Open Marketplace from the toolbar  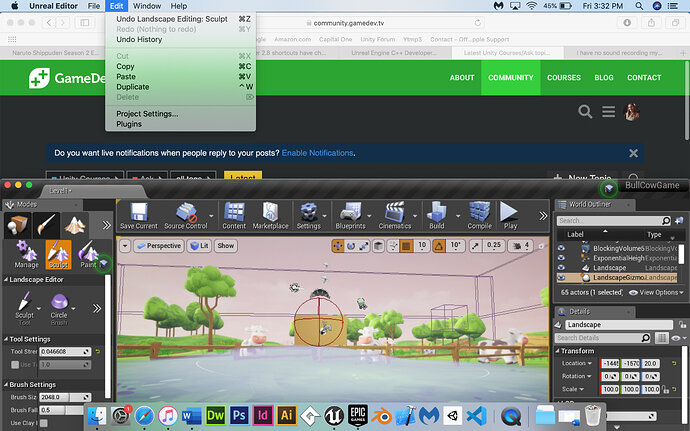(x=270, y=216)
